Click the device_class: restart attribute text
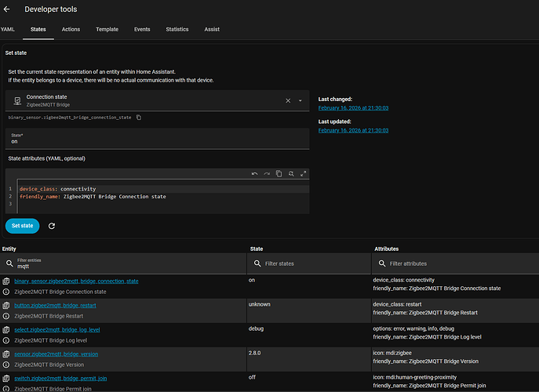The image size is (539, 392). coord(397,304)
